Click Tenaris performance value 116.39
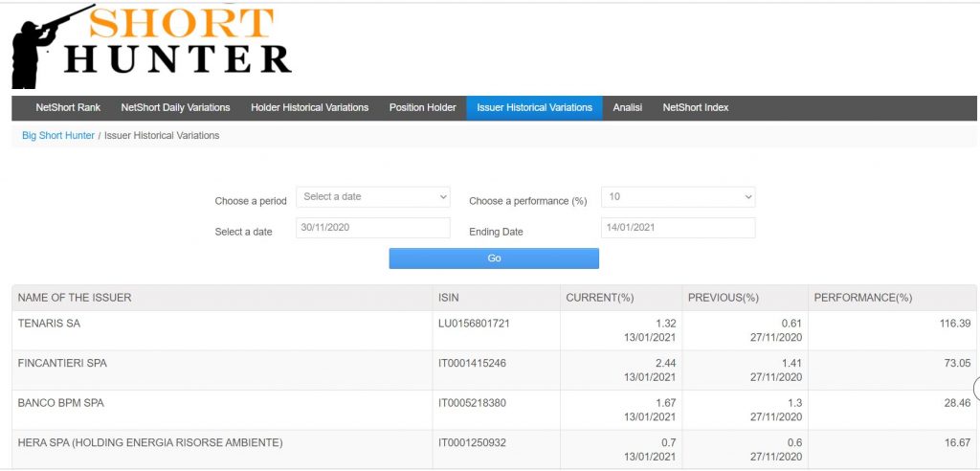 955,324
